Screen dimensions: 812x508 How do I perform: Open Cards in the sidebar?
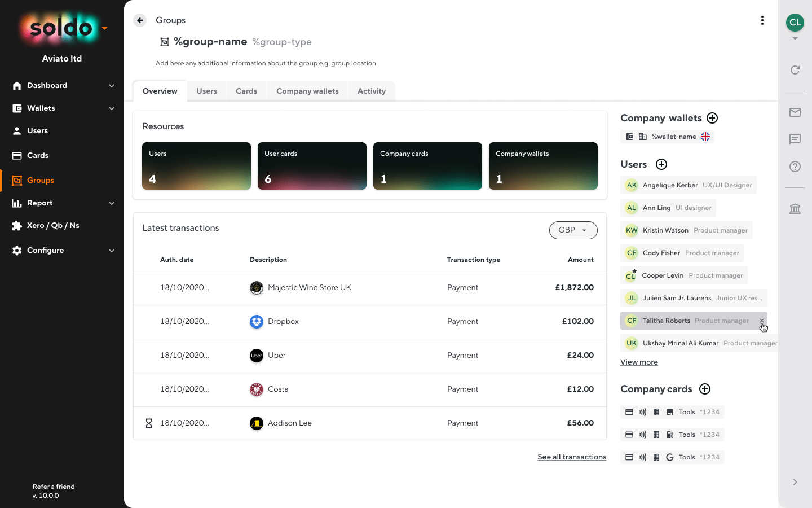37,156
